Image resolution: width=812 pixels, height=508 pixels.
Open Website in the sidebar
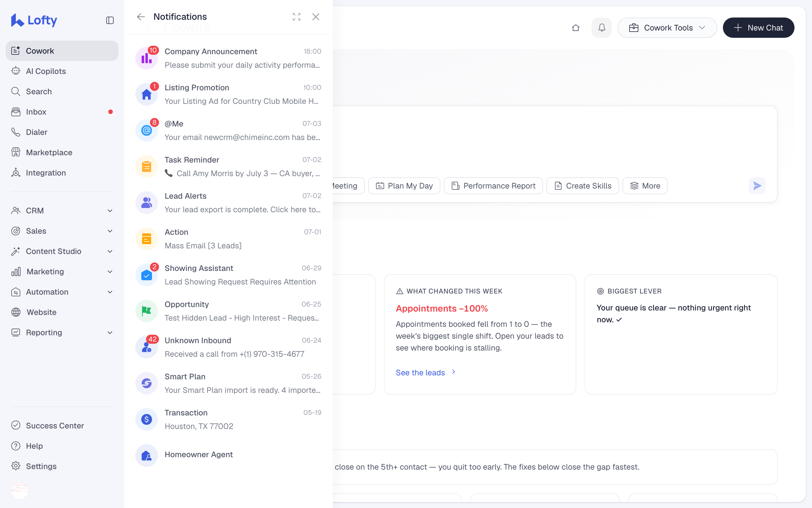[x=62, y=312]
